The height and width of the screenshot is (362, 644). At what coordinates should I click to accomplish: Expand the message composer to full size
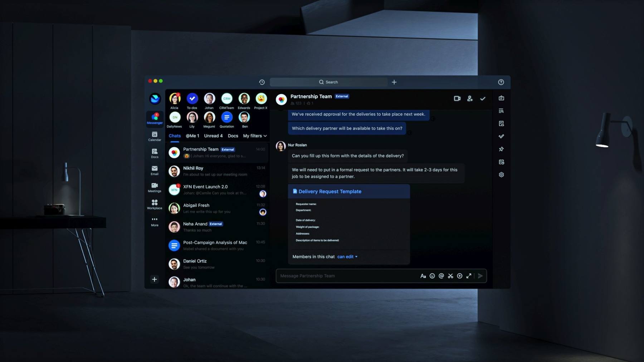coord(469,276)
